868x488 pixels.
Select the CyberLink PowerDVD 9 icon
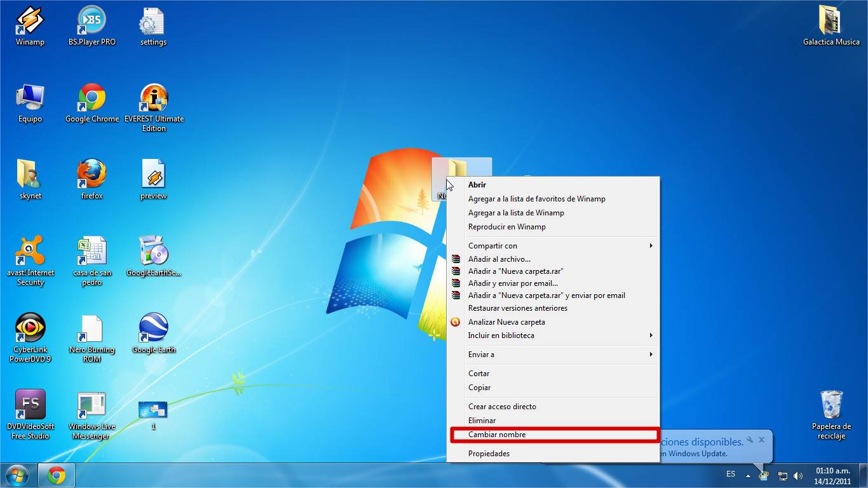click(x=30, y=329)
